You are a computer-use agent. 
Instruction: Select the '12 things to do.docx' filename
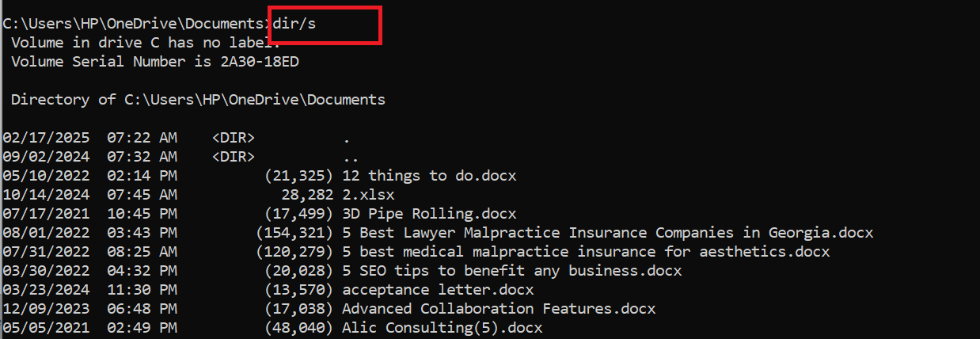(x=428, y=175)
